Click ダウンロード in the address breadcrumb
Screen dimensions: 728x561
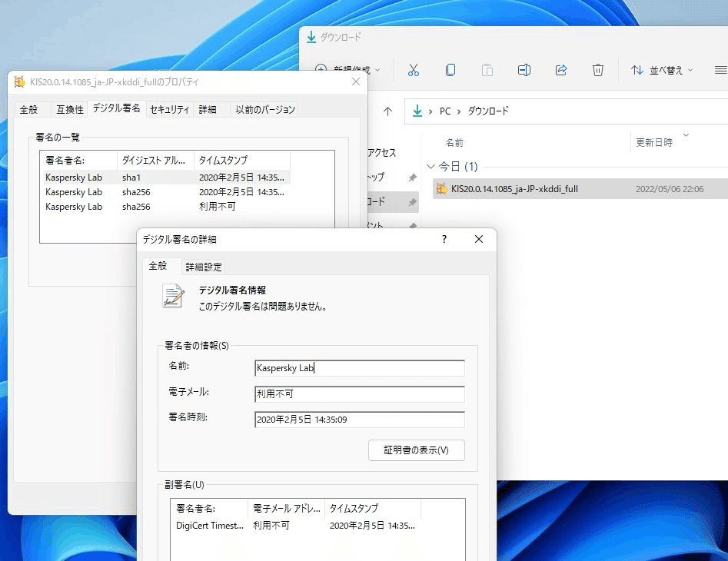tap(488, 111)
